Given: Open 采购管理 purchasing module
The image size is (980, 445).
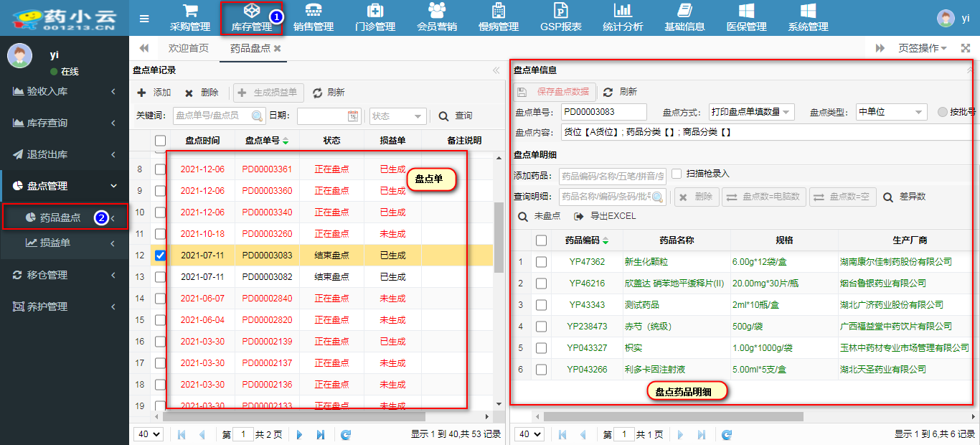Looking at the screenshot, I should (190, 18).
